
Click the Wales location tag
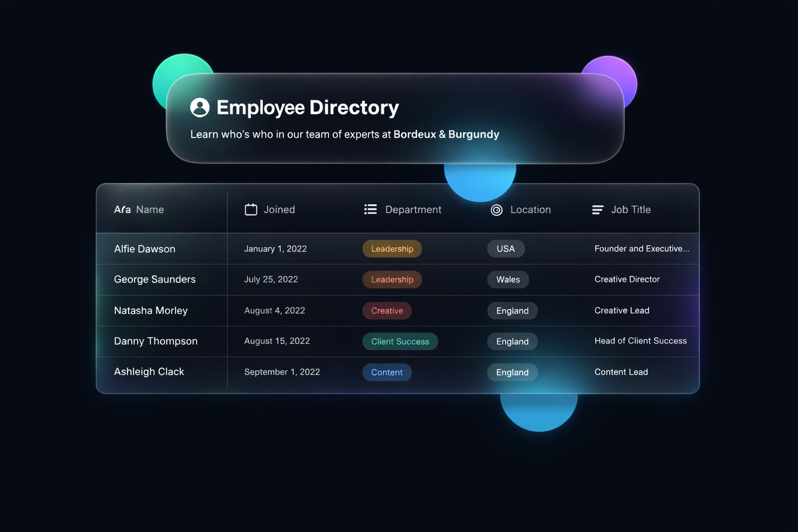(508, 279)
